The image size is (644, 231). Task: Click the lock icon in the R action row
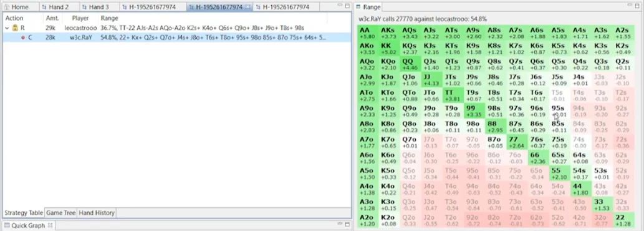pyautogui.click(x=15, y=28)
